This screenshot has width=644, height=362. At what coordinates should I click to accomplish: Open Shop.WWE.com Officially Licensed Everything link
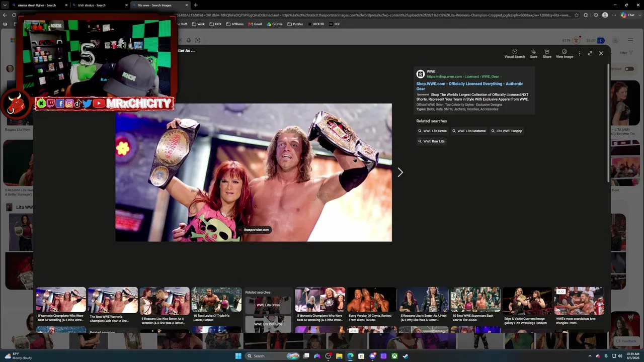tap(469, 86)
